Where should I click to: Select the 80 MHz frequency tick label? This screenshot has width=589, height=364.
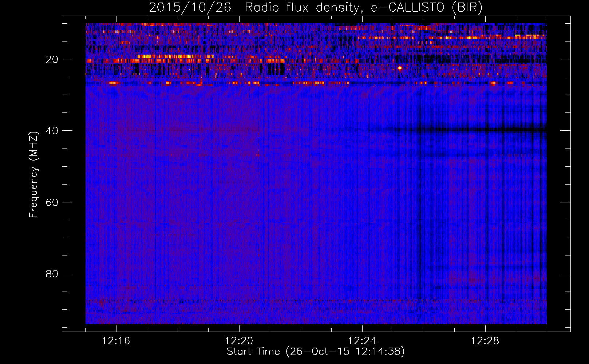coord(52,274)
